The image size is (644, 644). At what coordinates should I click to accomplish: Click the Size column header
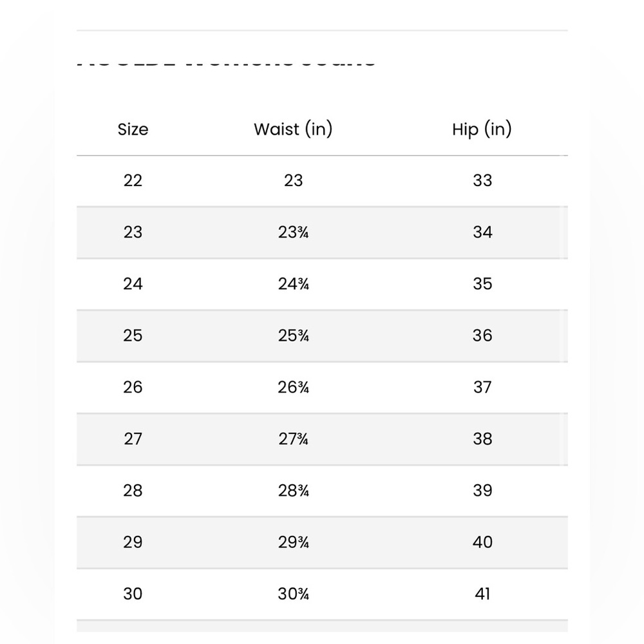(x=133, y=129)
